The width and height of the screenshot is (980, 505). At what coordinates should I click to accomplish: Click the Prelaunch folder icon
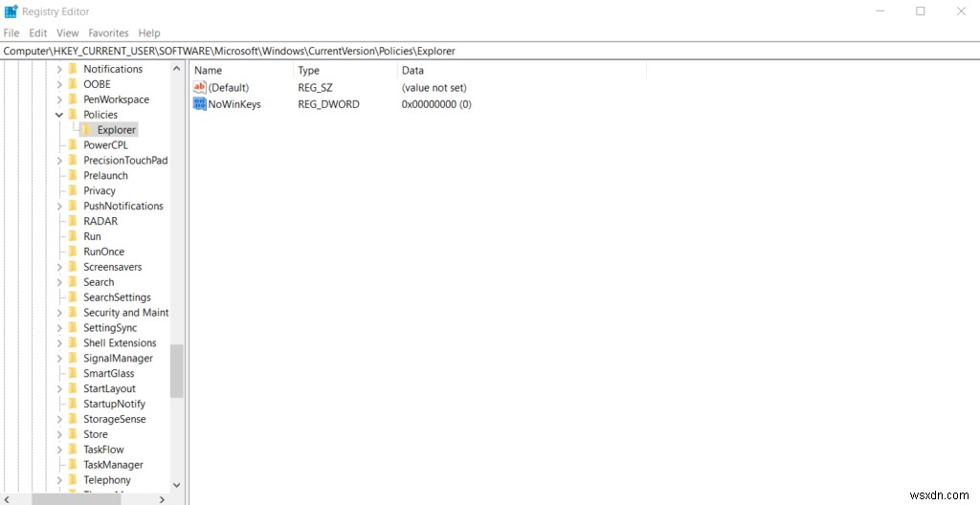click(73, 176)
